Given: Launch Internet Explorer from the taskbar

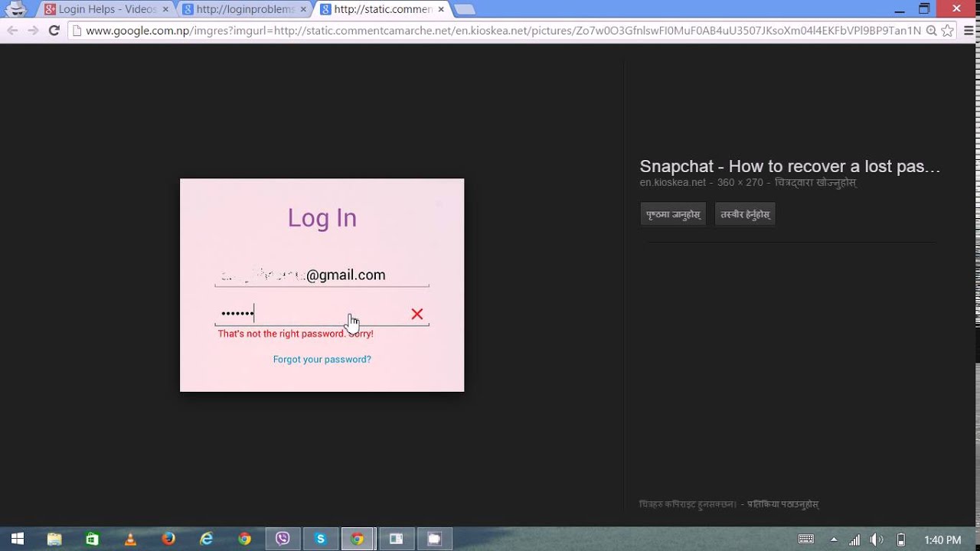Looking at the screenshot, I should point(207,539).
